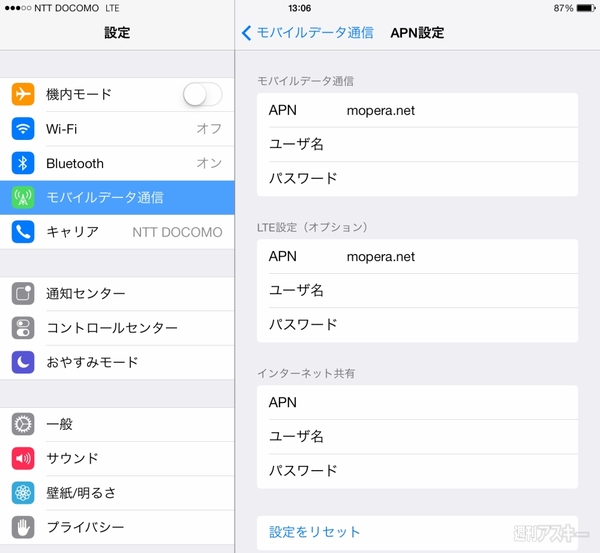This screenshot has height=553, width=600.
Task: Open 壁紙/明るさ settings
Action: [x=117, y=493]
